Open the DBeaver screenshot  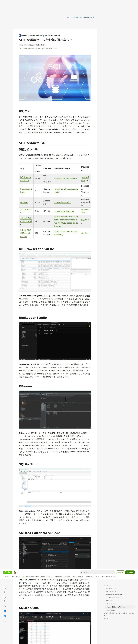[x=55, y=410]
